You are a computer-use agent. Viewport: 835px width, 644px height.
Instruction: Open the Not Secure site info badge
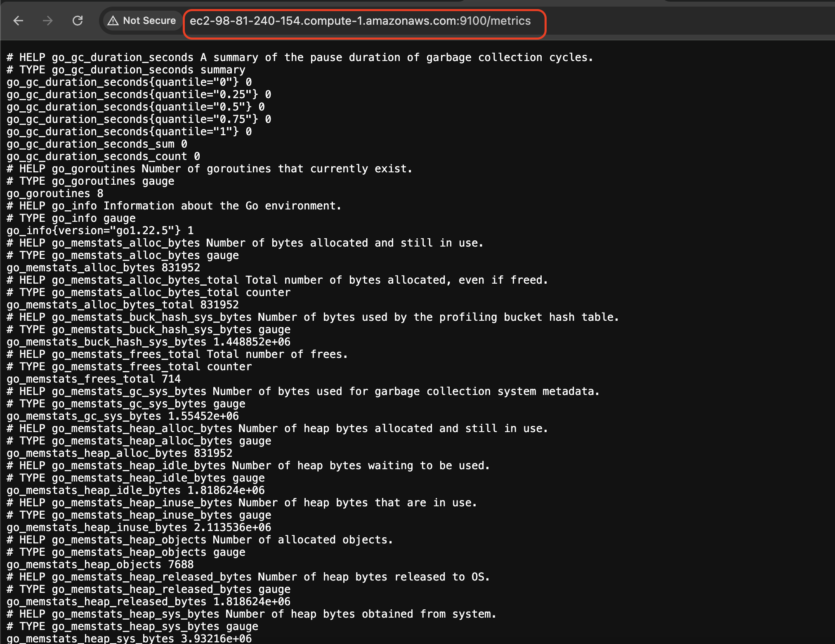[x=142, y=21]
